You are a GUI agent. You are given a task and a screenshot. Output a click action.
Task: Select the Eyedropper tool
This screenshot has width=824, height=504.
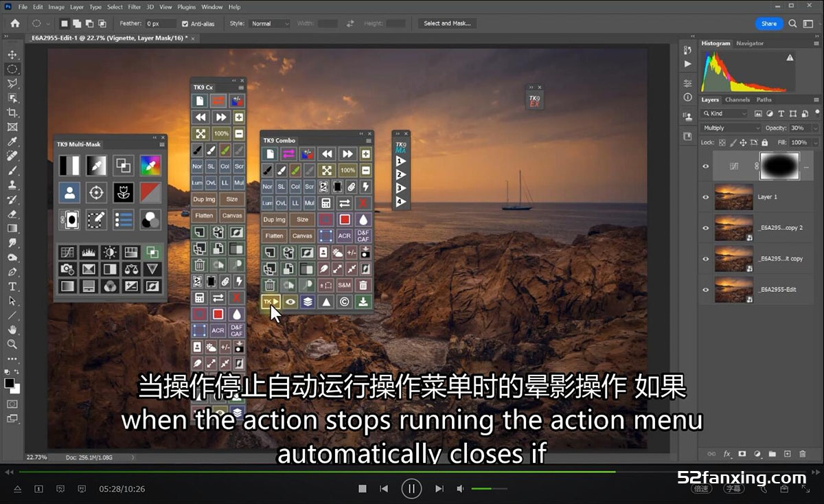(12, 141)
